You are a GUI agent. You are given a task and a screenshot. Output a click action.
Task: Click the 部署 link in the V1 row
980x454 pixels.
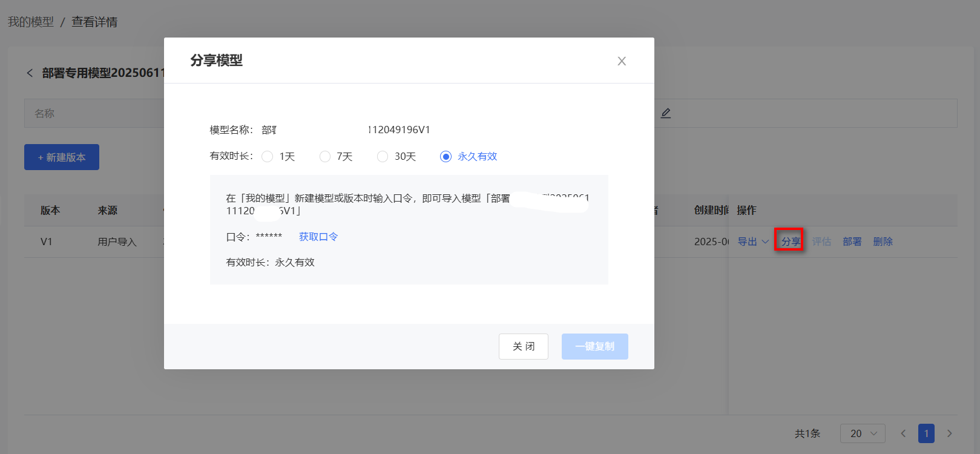(852, 242)
